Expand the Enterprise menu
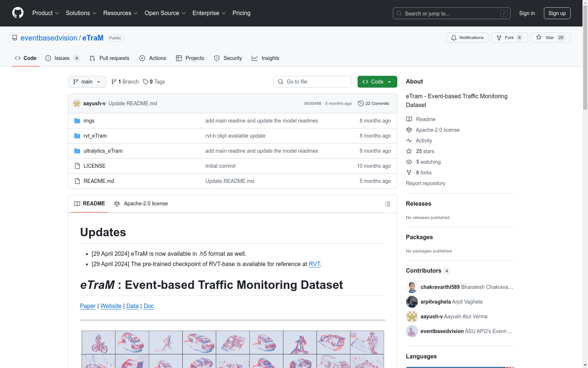The width and height of the screenshot is (588, 368). (x=209, y=13)
